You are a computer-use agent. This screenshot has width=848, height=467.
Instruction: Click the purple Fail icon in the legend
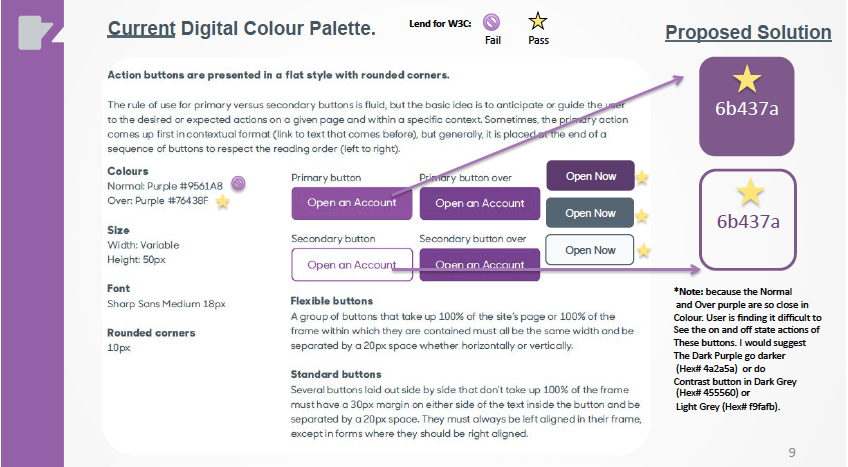click(x=492, y=21)
